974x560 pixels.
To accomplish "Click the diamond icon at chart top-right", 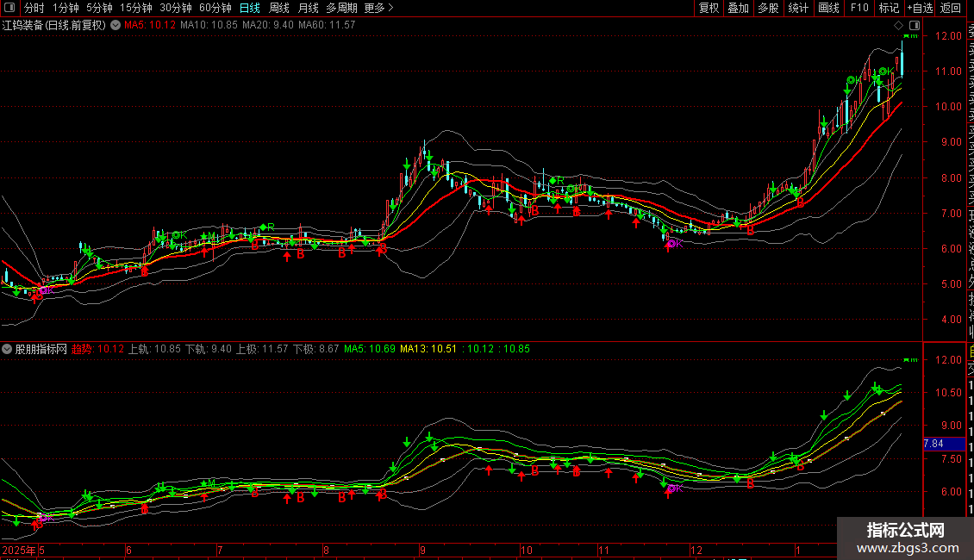I will tap(899, 25).
